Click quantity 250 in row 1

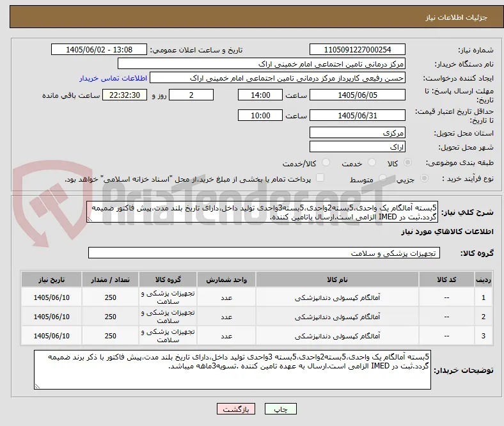click(x=110, y=297)
